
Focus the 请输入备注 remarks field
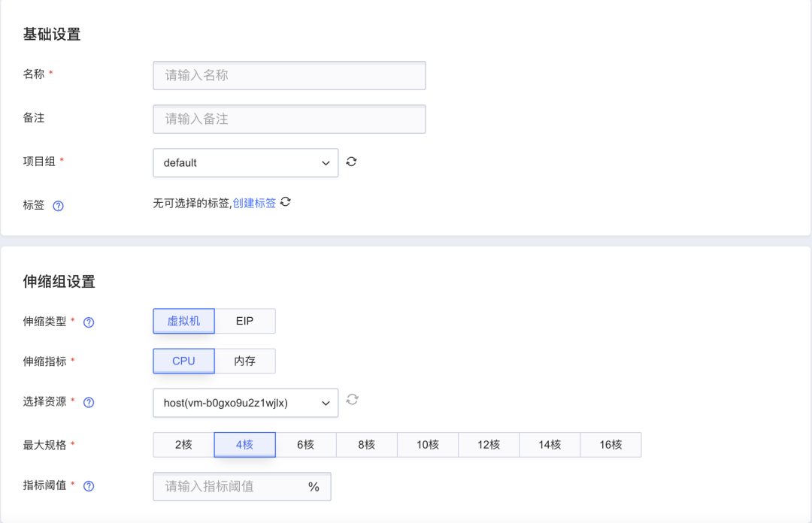click(x=289, y=119)
